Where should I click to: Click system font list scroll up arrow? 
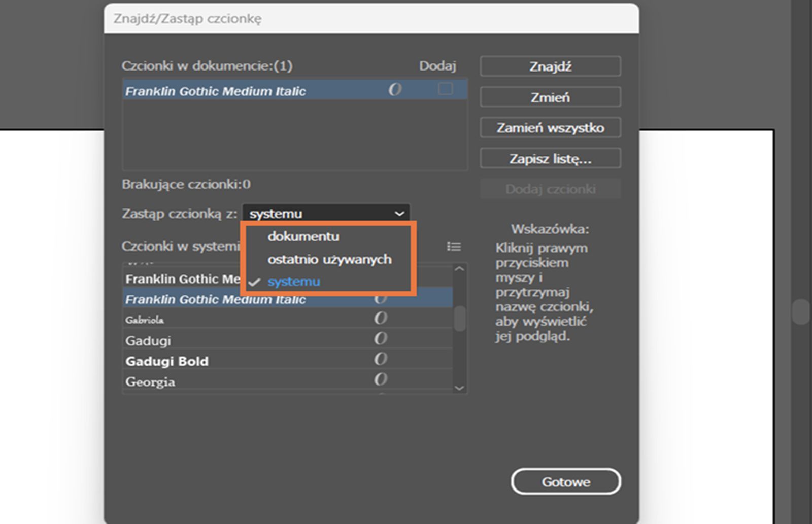(459, 269)
